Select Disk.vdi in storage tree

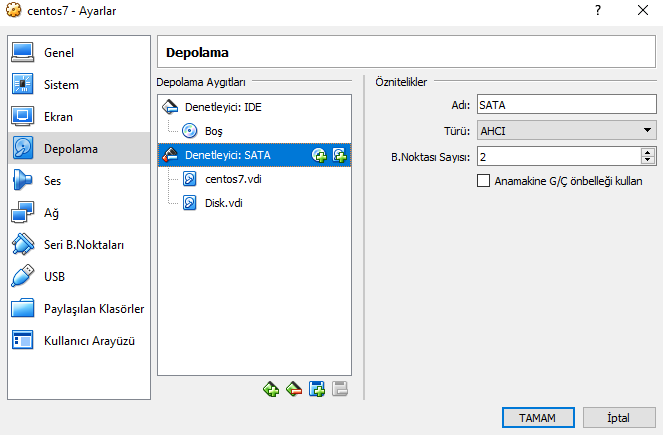click(x=223, y=203)
